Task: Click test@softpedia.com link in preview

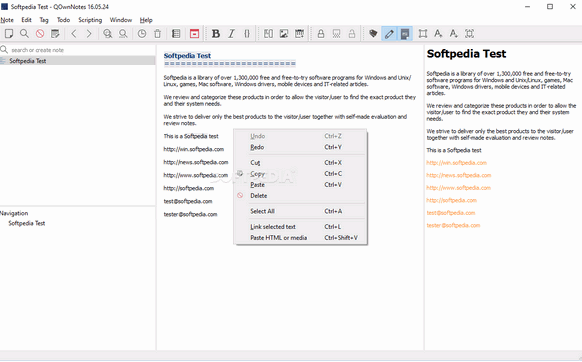Action: [x=451, y=213]
